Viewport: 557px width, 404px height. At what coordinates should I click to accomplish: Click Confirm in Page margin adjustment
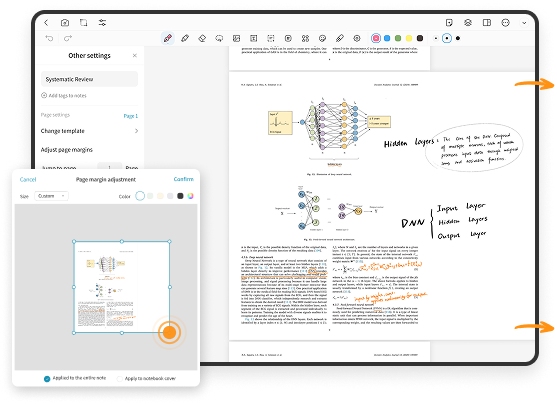click(x=184, y=179)
